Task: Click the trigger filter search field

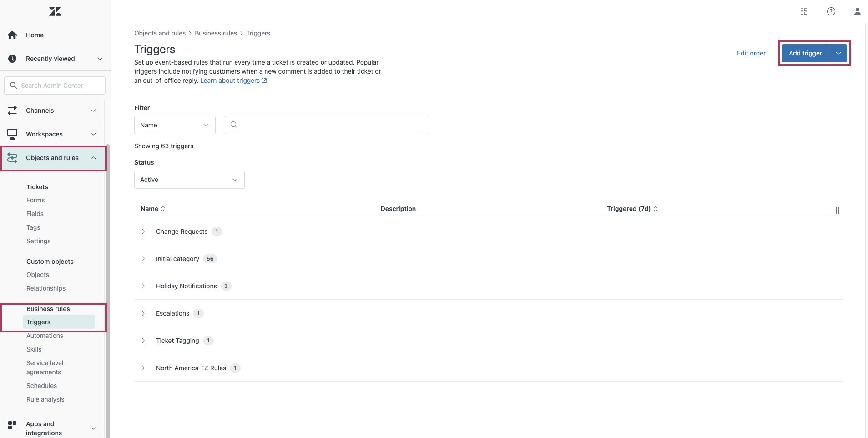Action: (327, 125)
